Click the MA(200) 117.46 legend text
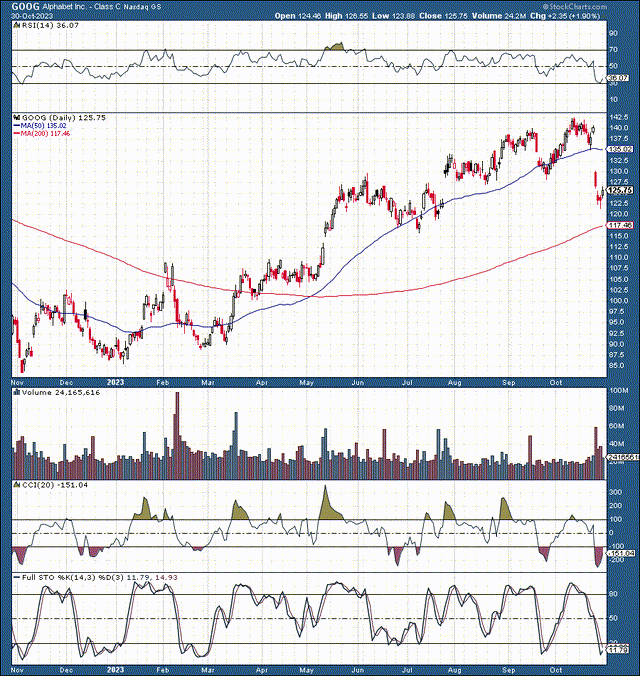The height and width of the screenshot is (676, 640). 46,134
